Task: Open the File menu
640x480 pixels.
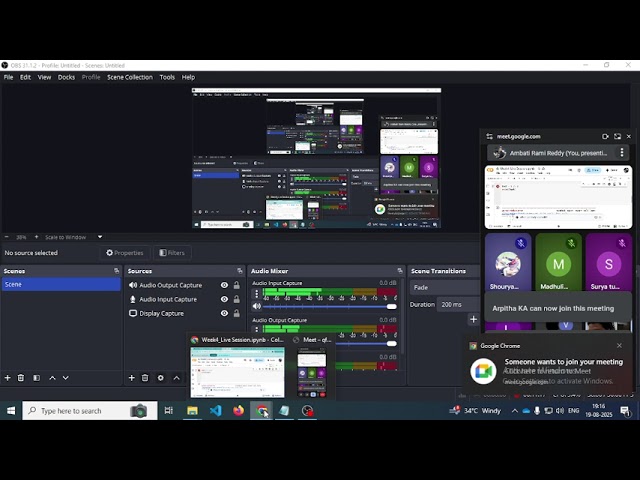Action: click(x=9, y=77)
